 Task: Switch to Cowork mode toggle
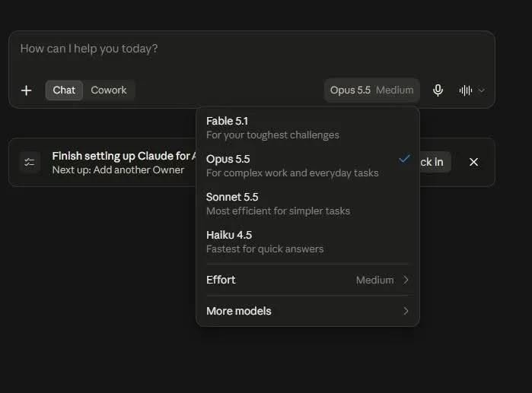pyautogui.click(x=109, y=90)
